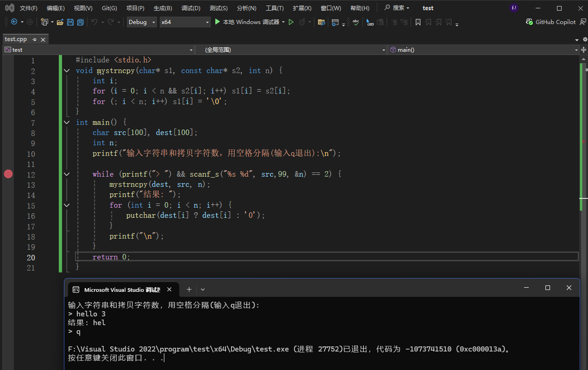588x370 pixels.
Task: Click the hot reload flame icon
Action: pos(302,22)
